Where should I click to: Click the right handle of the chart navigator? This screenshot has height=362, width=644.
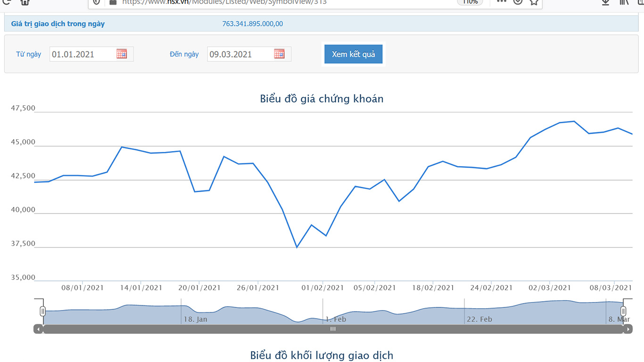click(623, 311)
